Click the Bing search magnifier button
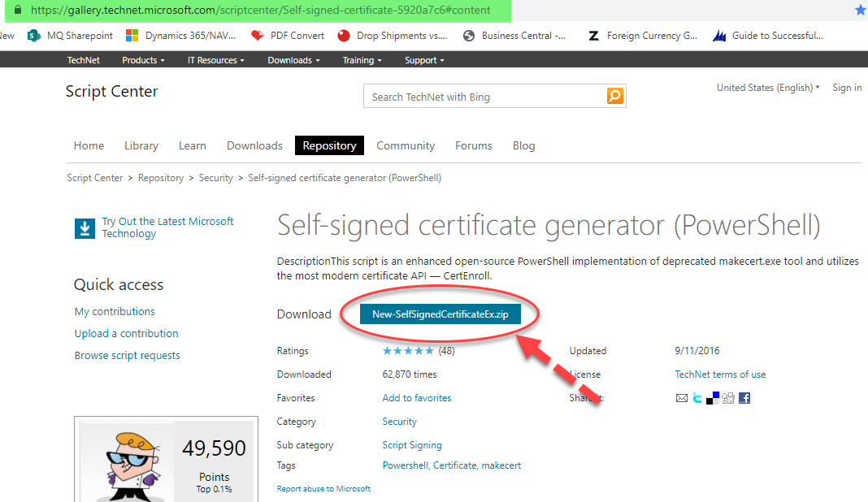Image resolution: width=868 pixels, height=502 pixels. pyautogui.click(x=615, y=97)
